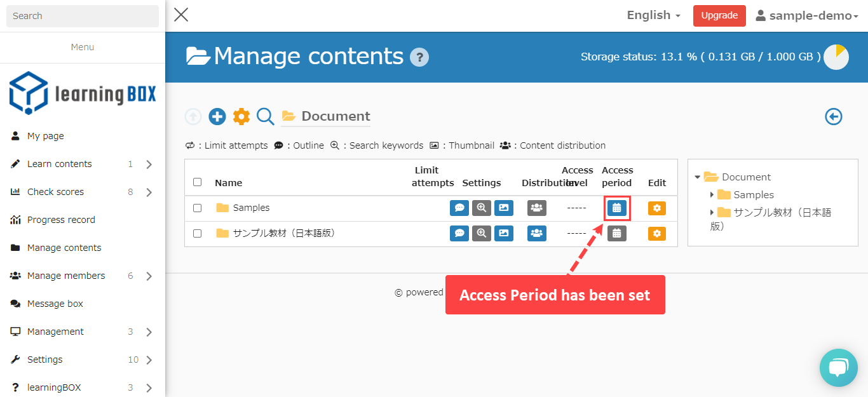Expand the Samples node in folder tree

point(712,195)
